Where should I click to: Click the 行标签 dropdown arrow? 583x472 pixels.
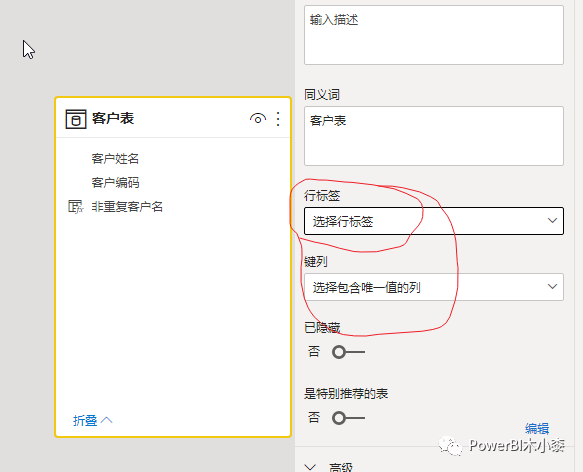552,221
